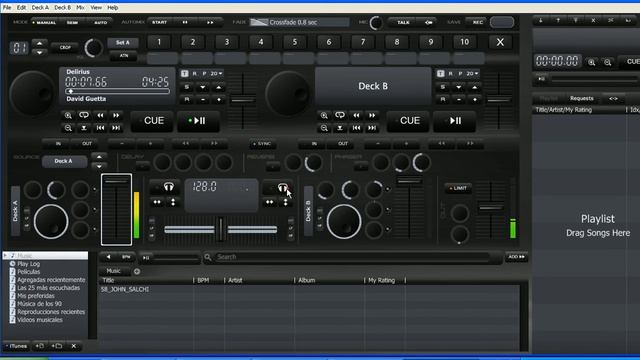Click the Deck B CUE button
This screenshot has height=360, width=640.
click(x=408, y=121)
